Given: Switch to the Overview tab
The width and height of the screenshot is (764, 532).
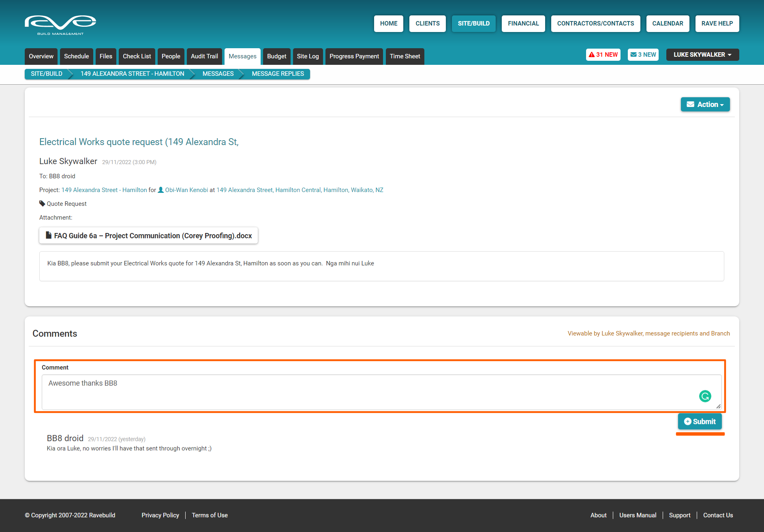Looking at the screenshot, I should tap(41, 56).
